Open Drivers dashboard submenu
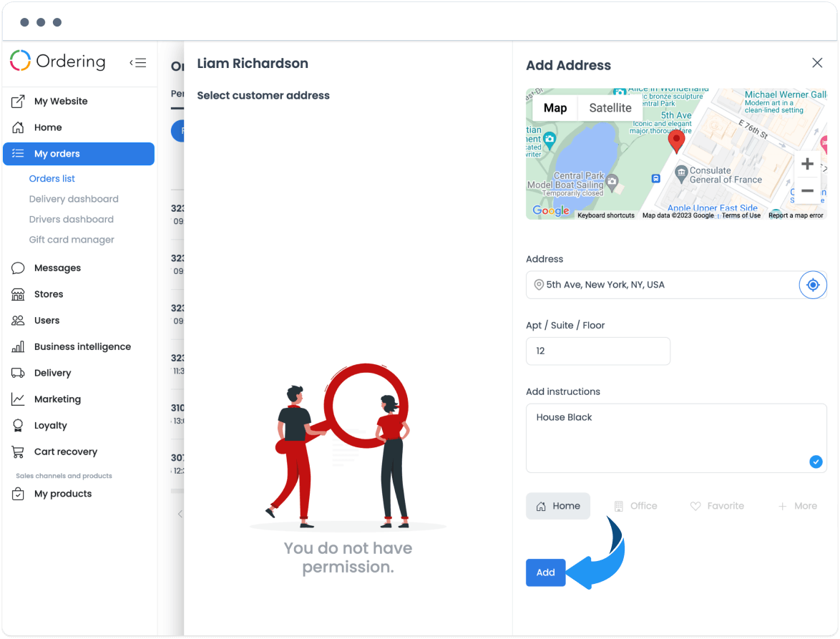 (x=72, y=220)
